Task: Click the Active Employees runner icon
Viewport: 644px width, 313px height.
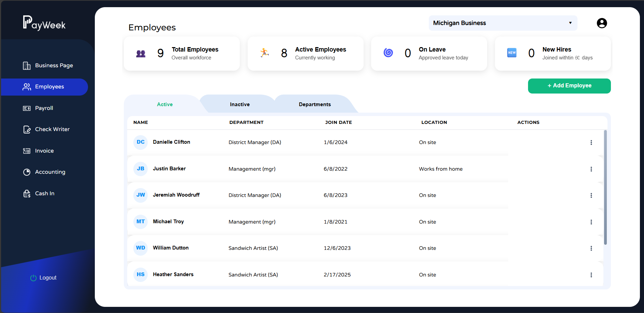Action: coord(265,53)
